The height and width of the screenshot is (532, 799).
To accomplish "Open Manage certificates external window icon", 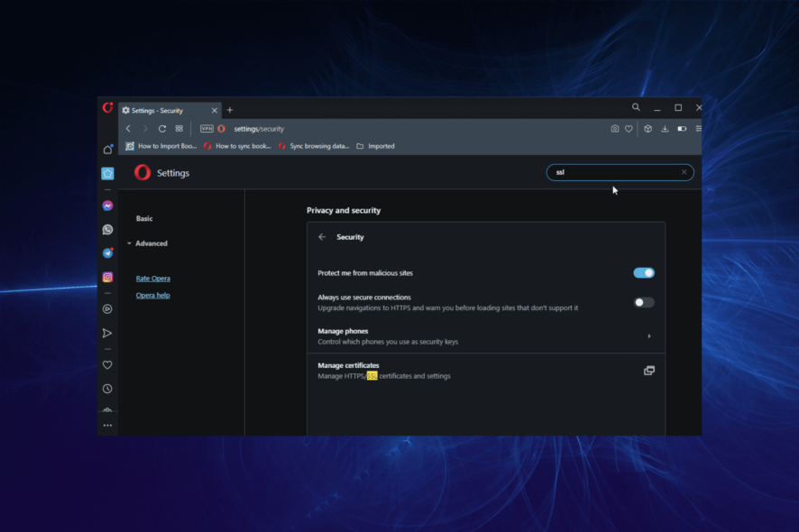I will 648,371.
